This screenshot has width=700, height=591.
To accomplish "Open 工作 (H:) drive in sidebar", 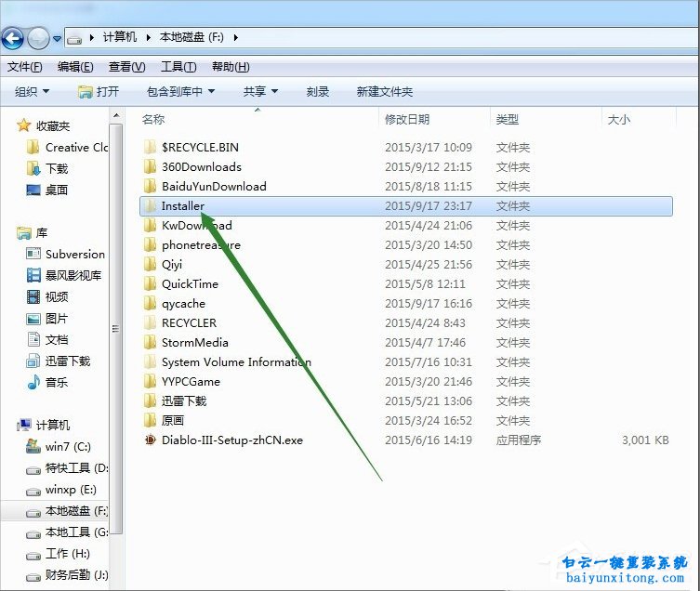I will 58,554.
